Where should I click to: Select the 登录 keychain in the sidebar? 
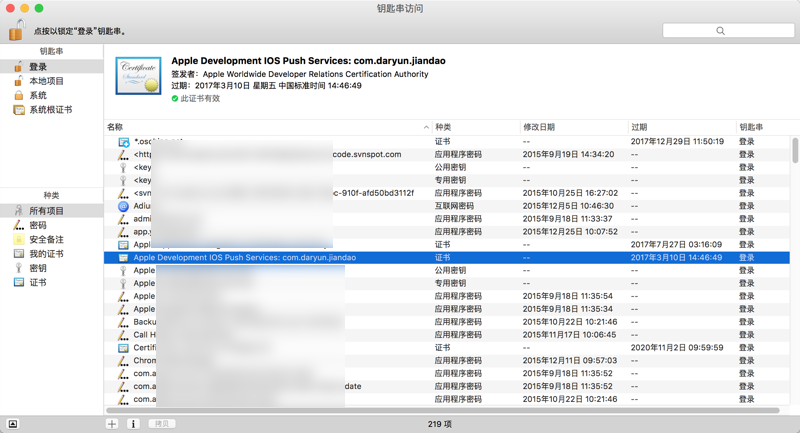51,67
